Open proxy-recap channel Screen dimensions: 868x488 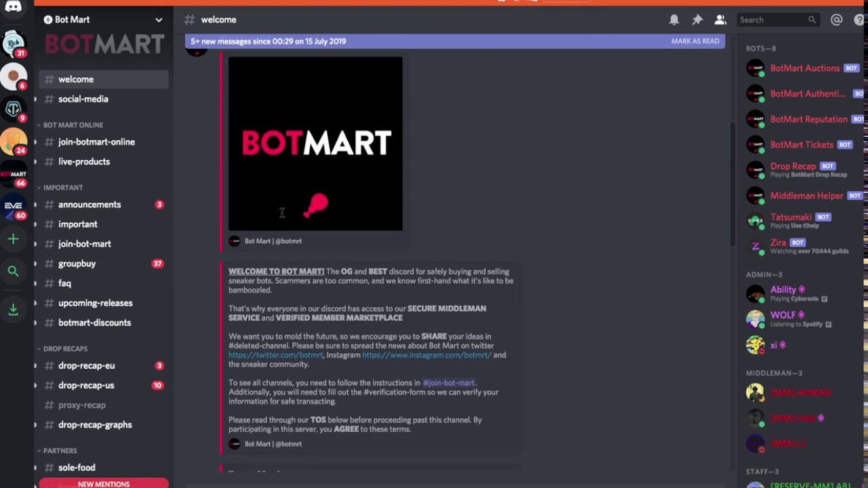[104, 405]
